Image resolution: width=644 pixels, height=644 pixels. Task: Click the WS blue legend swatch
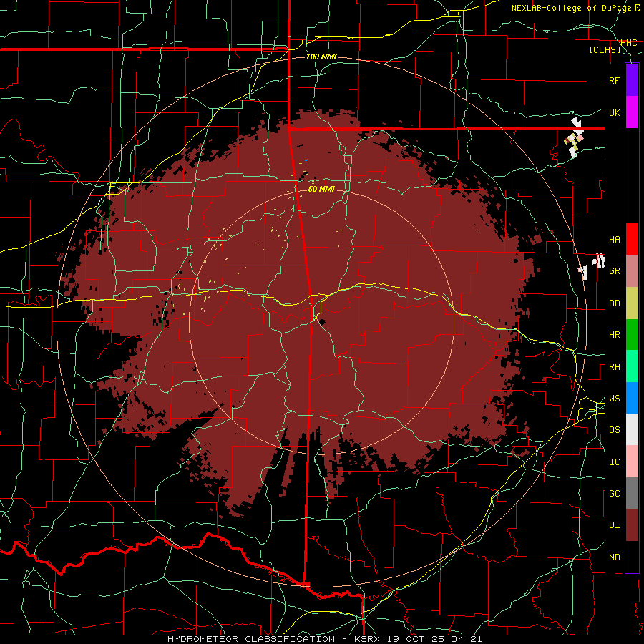[632, 398]
